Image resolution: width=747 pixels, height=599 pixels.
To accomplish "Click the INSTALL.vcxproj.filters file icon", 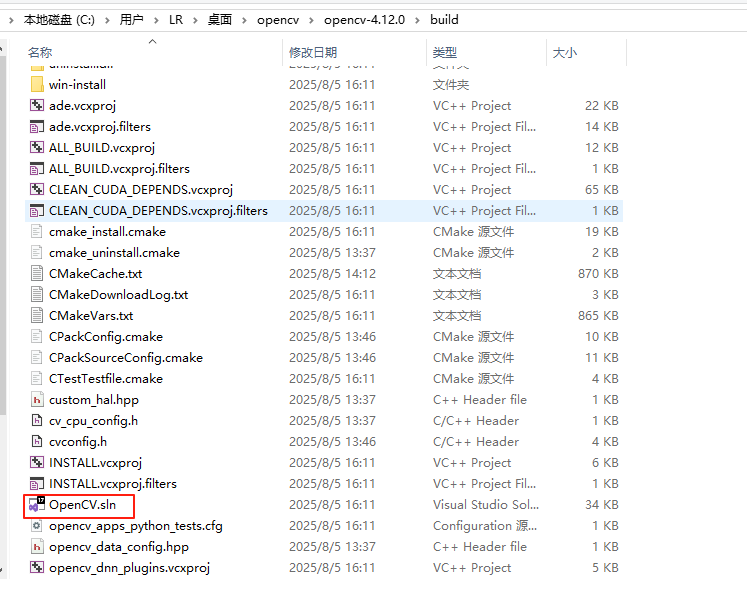I will point(37,484).
